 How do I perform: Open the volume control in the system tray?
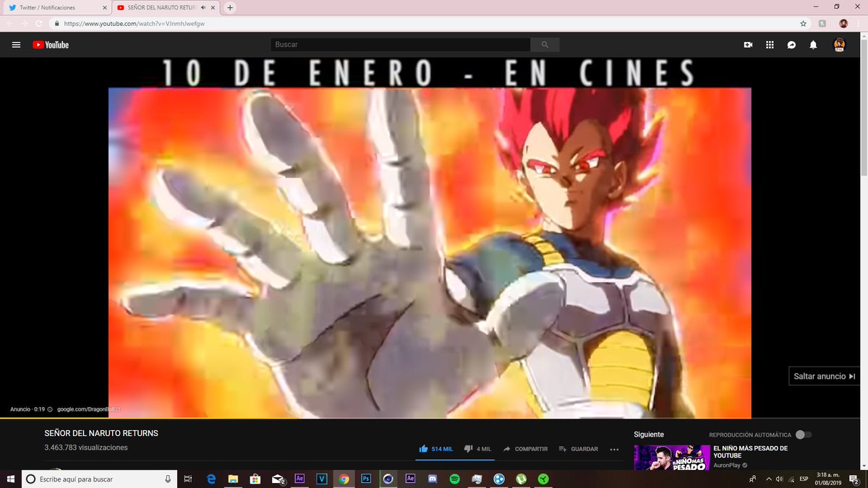coord(780,479)
